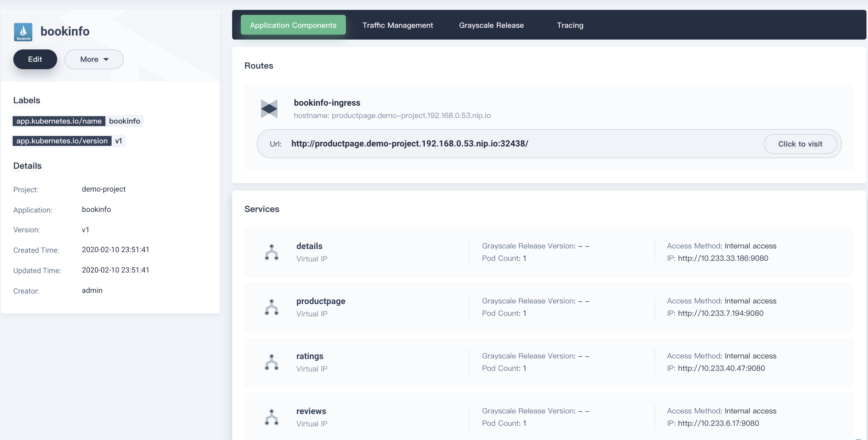Click IP http://10.233.7.194:9080
This screenshot has width=868, height=440.
721,313
